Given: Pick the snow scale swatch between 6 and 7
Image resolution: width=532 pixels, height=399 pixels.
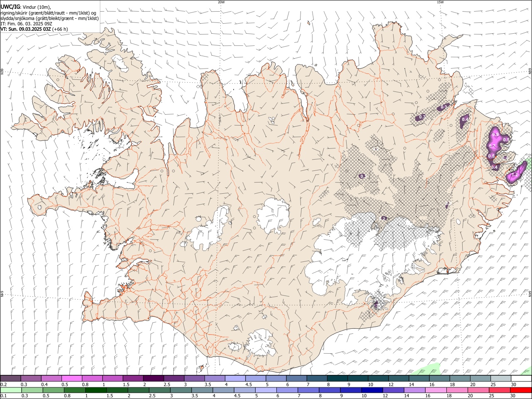Looking at the screenshot, I should click(296, 378).
